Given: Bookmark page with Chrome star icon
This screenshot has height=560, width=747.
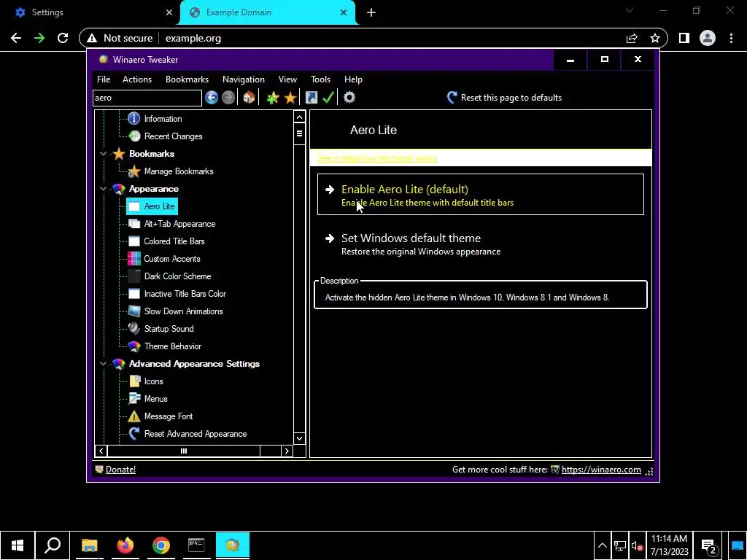Looking at the screenshot, I should pyautogui.click(x=655, y=38).
